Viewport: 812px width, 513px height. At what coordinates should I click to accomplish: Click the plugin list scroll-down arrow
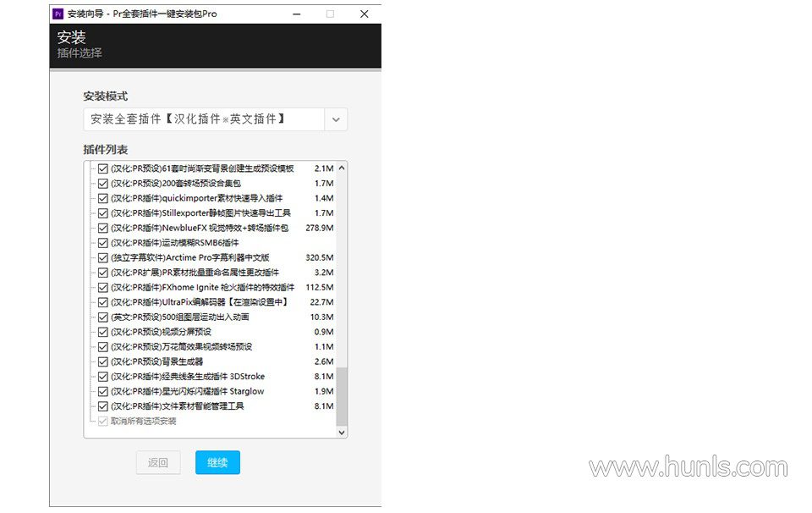(341, 433)
